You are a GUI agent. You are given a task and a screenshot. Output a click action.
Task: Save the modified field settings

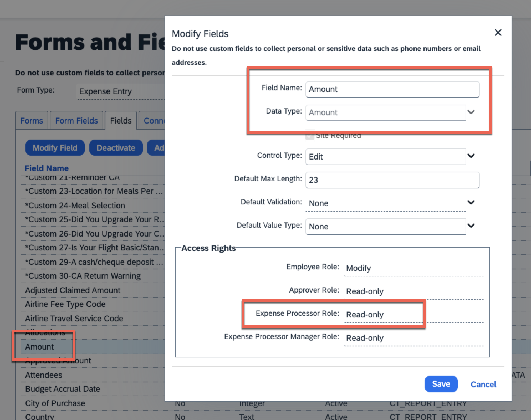click(441, 384)
